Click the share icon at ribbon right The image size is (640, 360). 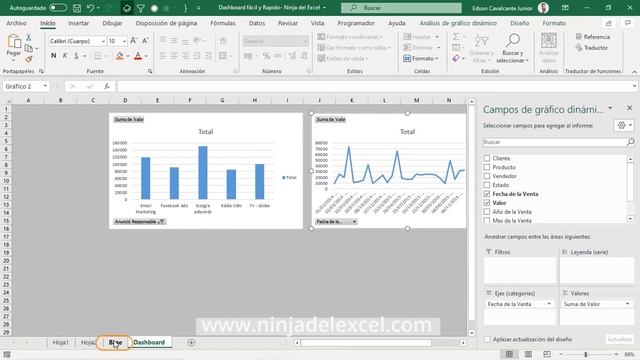point(609,23)
